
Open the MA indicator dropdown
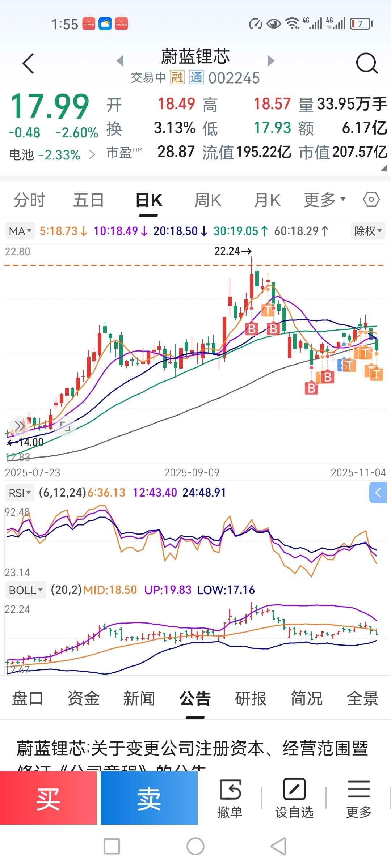pos(20,231)
